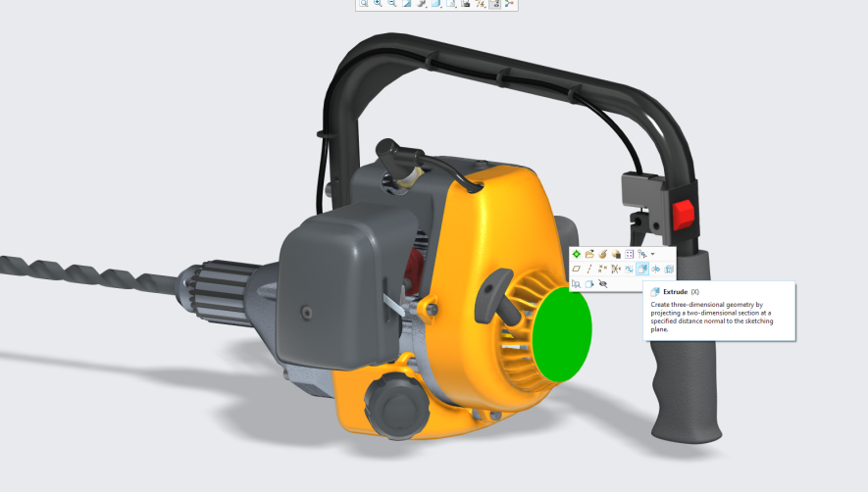The image size is (868, 492).
Task: Open the datum display filters dropdown
Action: [481, 4]
